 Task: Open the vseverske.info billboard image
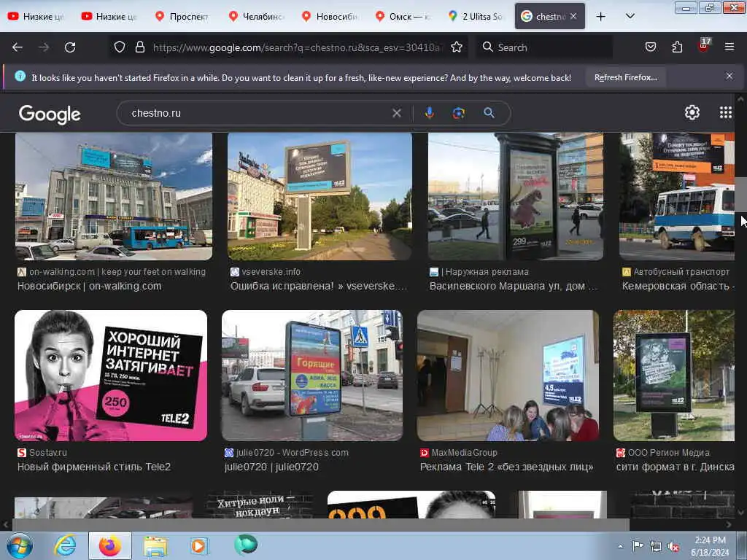320,196
